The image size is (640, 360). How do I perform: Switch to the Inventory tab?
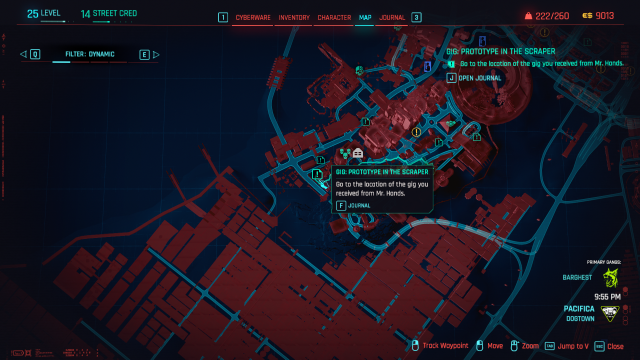coord(294,18)
